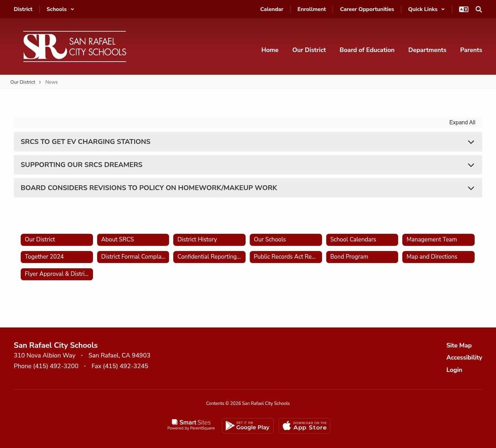Image resolution: width=496 pixels, height=448 pixels.
Task: Click Expand All to open all news items
Action: [462, 122]
